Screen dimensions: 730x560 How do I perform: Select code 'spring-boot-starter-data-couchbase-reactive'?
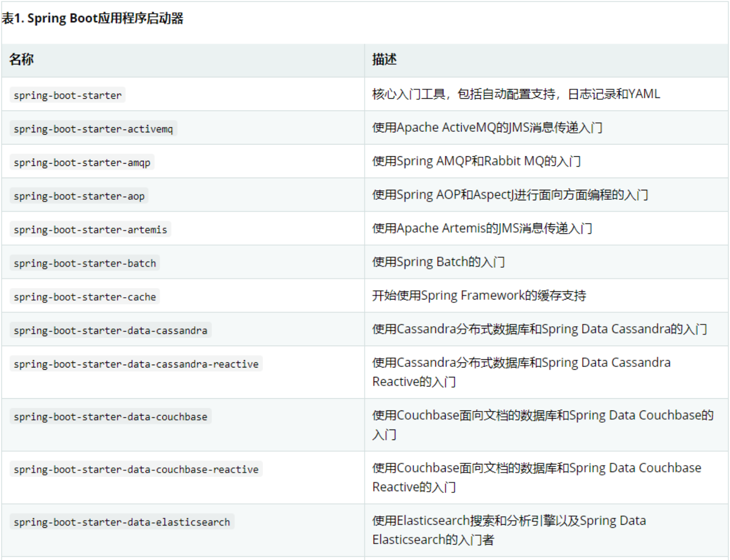click(136, 469)
